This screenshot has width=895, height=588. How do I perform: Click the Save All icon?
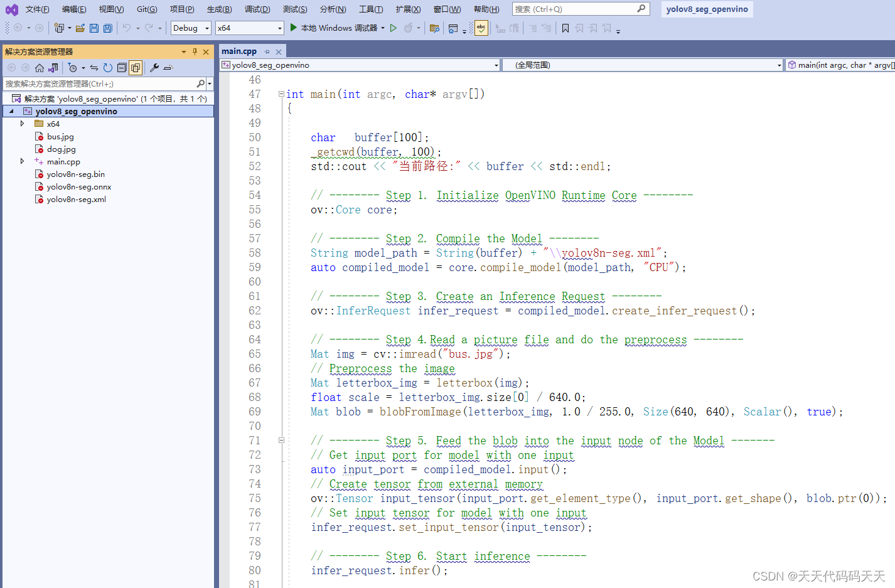click(x=108, y=28)
